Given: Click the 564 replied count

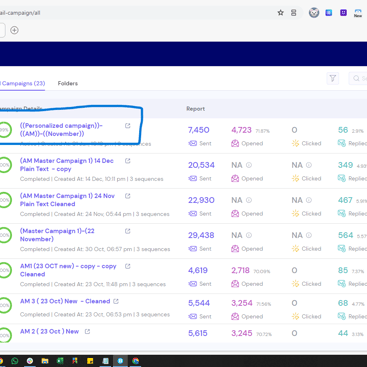Looking at the screenshot, I should 345,235.
